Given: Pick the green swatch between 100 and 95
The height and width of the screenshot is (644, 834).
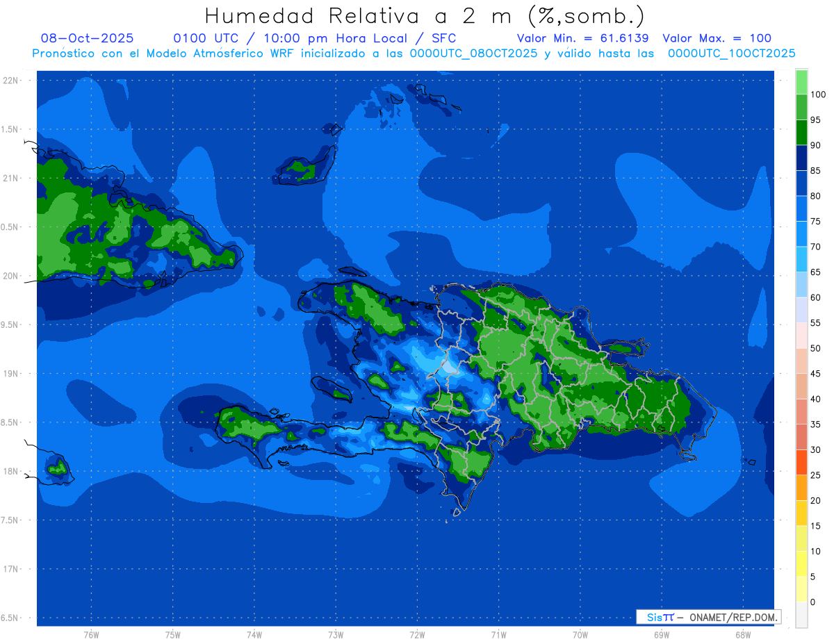Looking at the screenshot, I should point(801,107).
